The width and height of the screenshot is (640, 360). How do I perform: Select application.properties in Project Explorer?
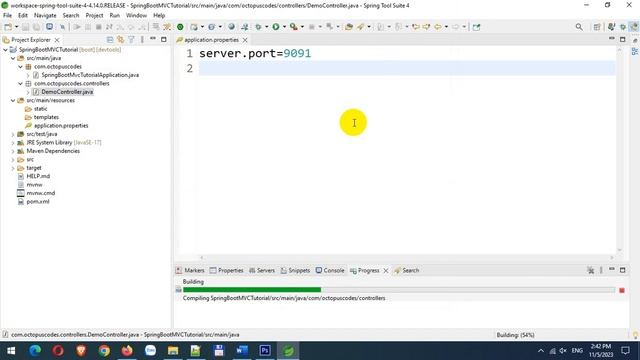click(x=61, y=126)
